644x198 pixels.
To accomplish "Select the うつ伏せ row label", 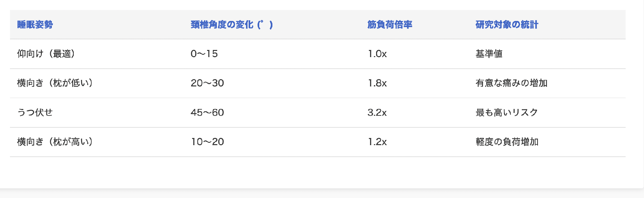I will click(35, 113).
